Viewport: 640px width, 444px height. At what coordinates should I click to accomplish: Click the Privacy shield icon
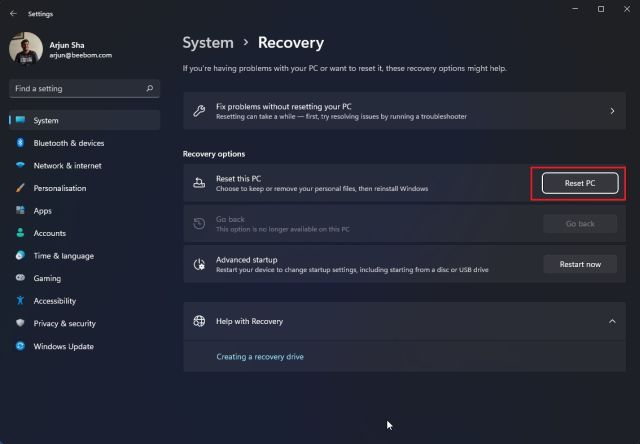20,323
